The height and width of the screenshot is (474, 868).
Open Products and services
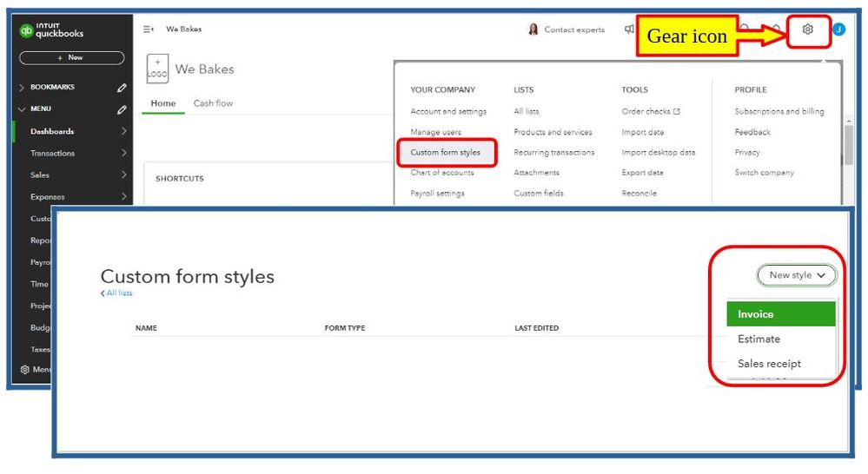tap(553, 132)
